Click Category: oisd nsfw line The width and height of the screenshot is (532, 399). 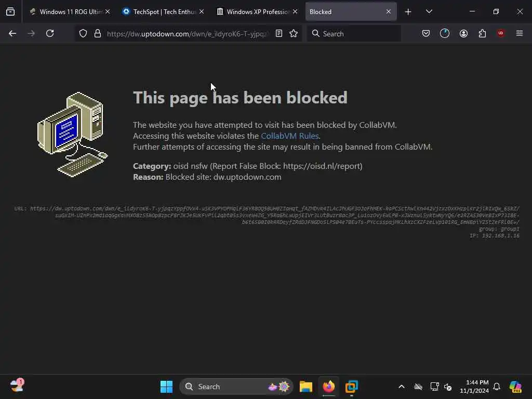[x=248, y=166]
